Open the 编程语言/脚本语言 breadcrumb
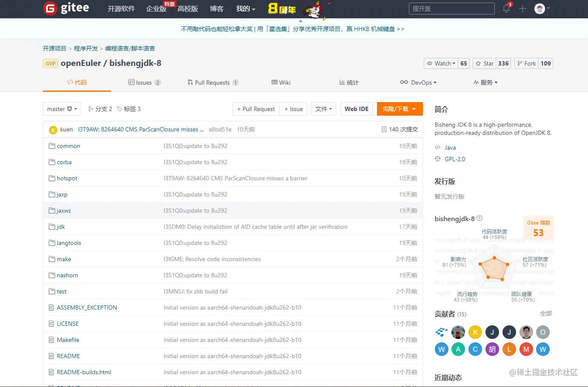This screenshot has height=387, width=588. pyautogui.click(x=130, y=48)
